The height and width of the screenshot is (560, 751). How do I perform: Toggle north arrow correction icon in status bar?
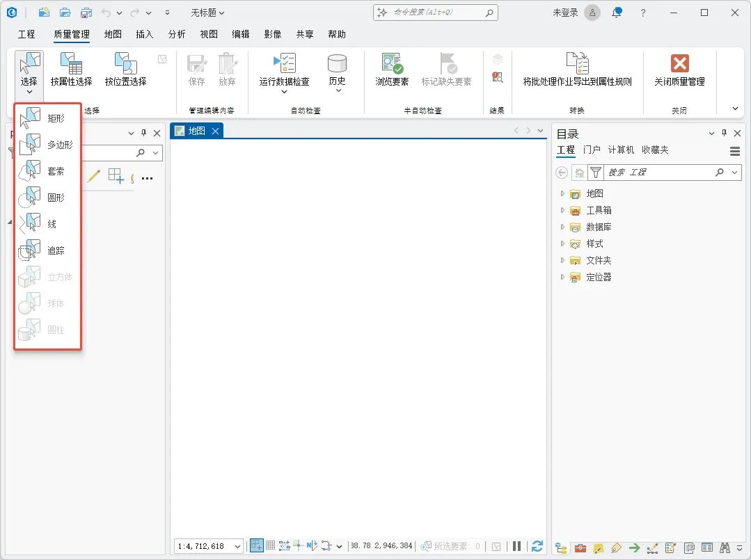(313, 545)
